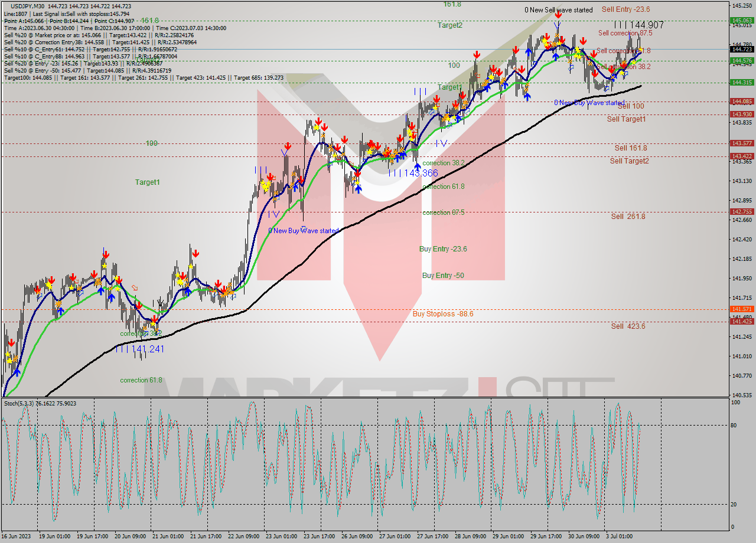Click the orange 141.571 price tag
The height and width of the screenshot is (543, 756).
742,309
